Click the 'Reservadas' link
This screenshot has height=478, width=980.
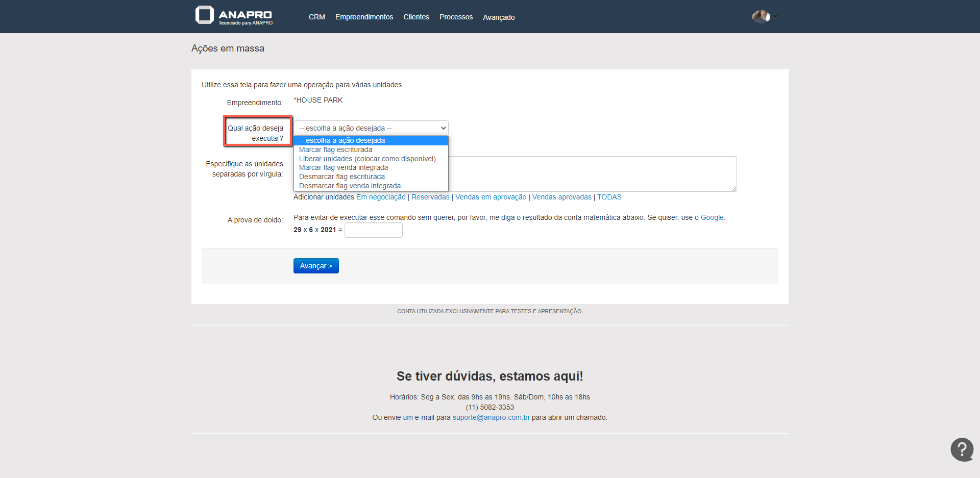(430, 197)
